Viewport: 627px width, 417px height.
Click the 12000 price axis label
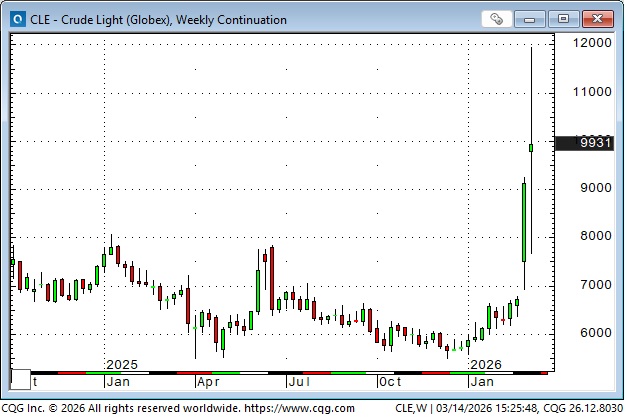[x=591, y=44]
